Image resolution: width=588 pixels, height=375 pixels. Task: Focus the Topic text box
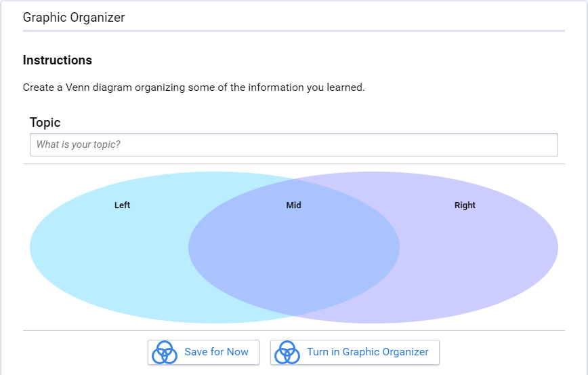click(294, 144)
